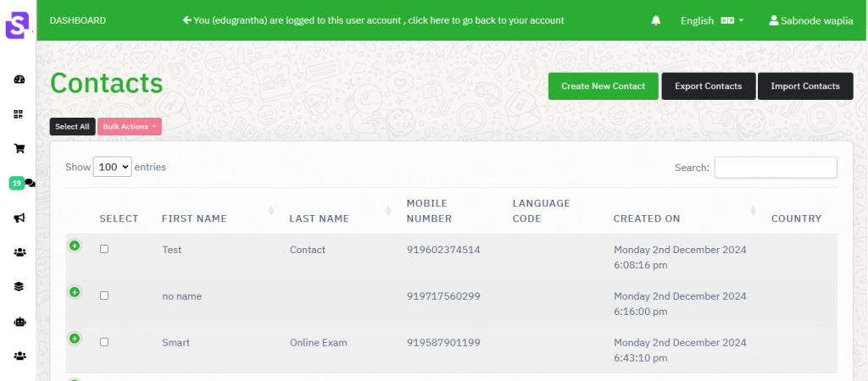
Task: Open the layers stack sidebar icon
Action: [19, 286]
